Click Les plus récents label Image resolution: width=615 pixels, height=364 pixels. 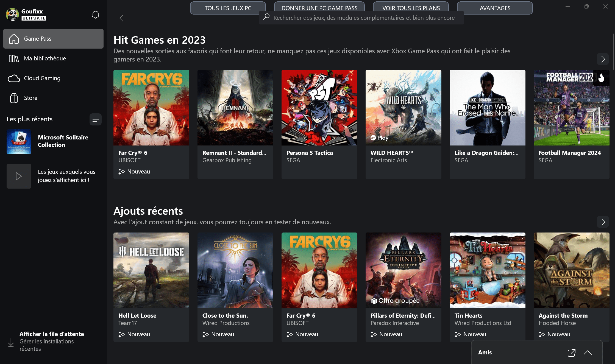pyautogui.click(x=30, y=119)
